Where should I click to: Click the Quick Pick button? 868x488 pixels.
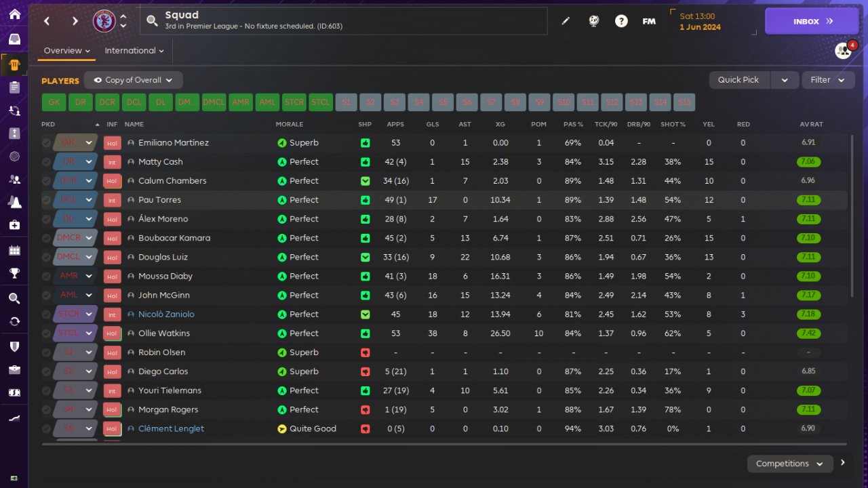click(739, 80)
